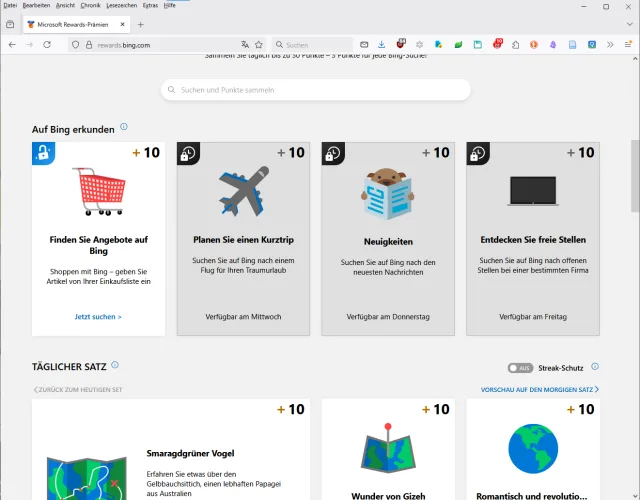Click the purple extension icon
640x500 pixels.
click(553, 45)
